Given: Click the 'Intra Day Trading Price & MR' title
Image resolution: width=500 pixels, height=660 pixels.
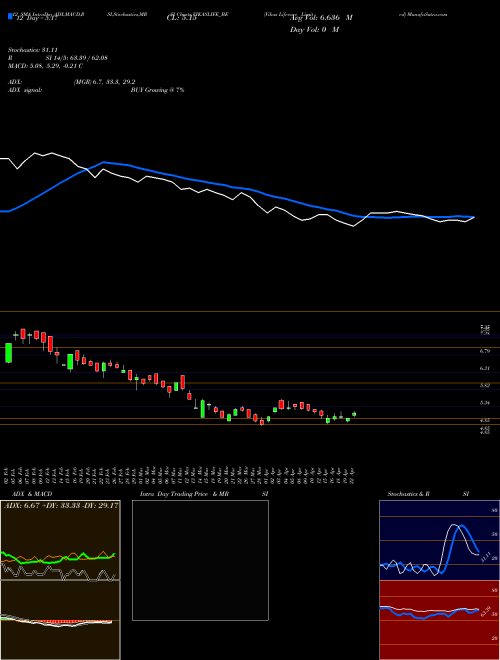Looking at the screenshot, I should 184,494.
